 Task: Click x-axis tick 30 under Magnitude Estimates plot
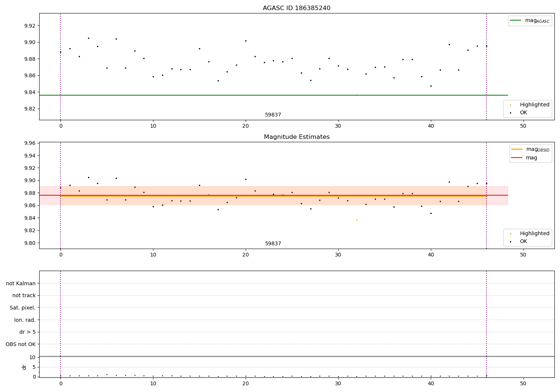338,255
